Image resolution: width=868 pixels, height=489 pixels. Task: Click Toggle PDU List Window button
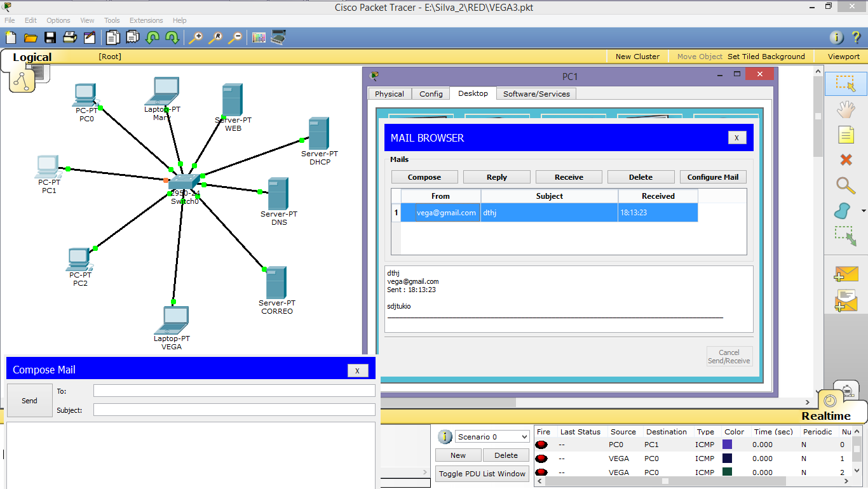(482, 474)
